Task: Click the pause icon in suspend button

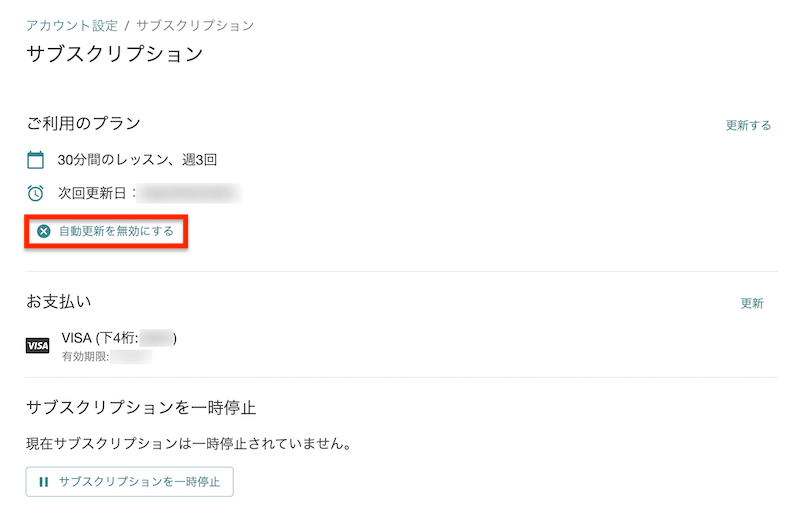Action: coord(44,482)
